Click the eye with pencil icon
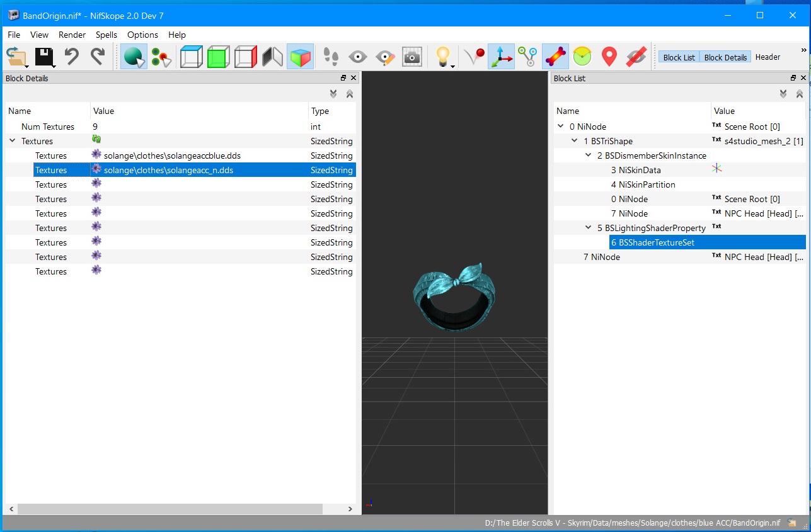Viewport: 811px width, 532px height. (x=385, y=57)
